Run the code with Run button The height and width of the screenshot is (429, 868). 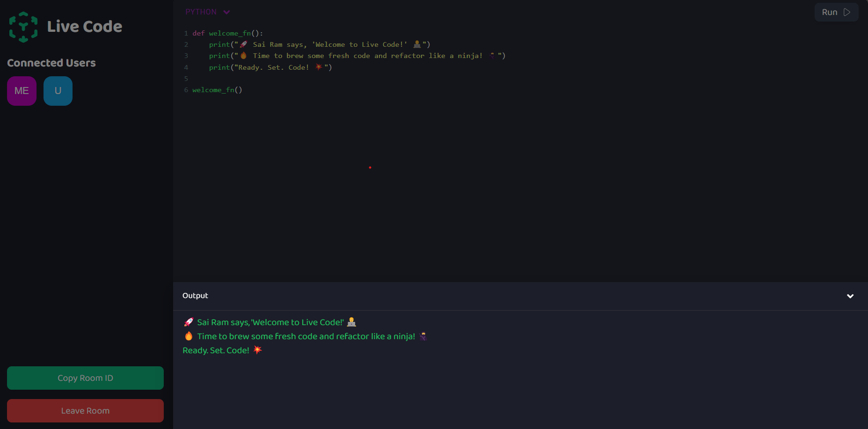pyautogui.click(x=836, y=12)
